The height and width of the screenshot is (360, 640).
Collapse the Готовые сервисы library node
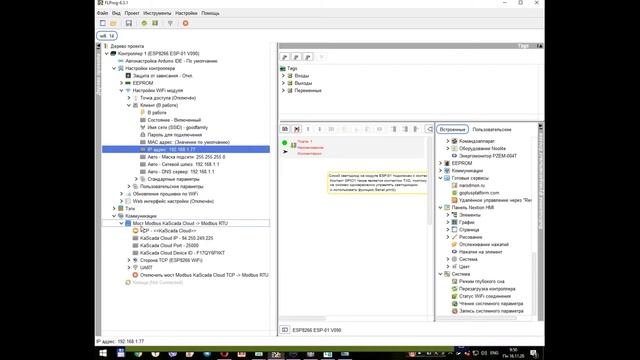coord(440,178)
